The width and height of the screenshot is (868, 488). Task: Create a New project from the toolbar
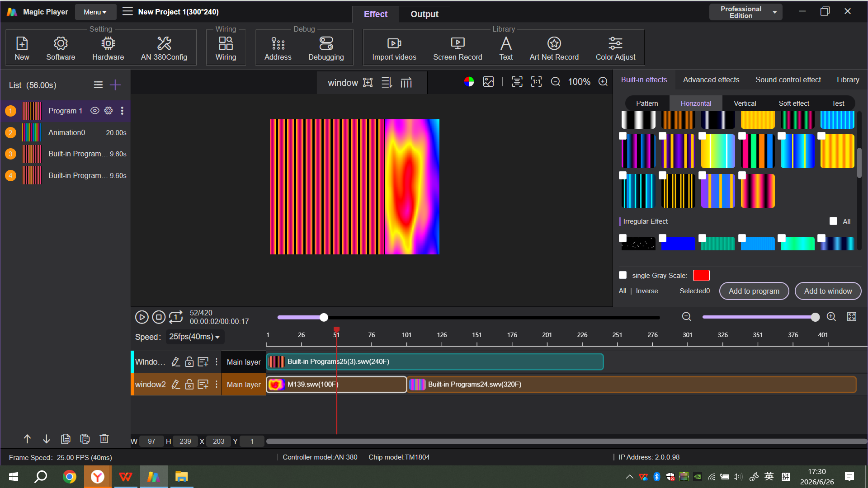[x=22, y=48]
